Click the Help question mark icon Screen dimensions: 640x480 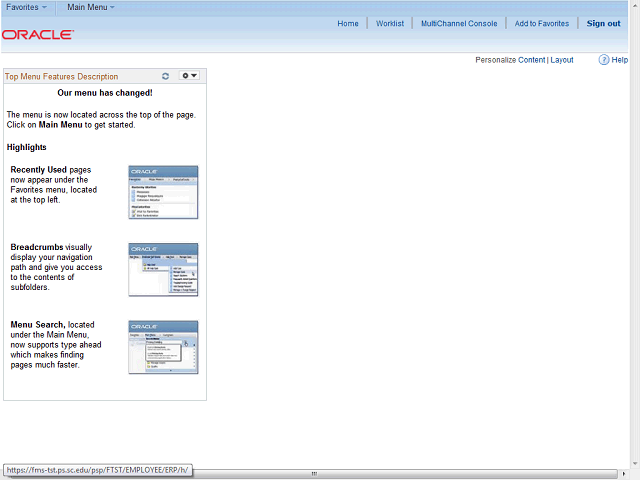(x=604, y=60)
